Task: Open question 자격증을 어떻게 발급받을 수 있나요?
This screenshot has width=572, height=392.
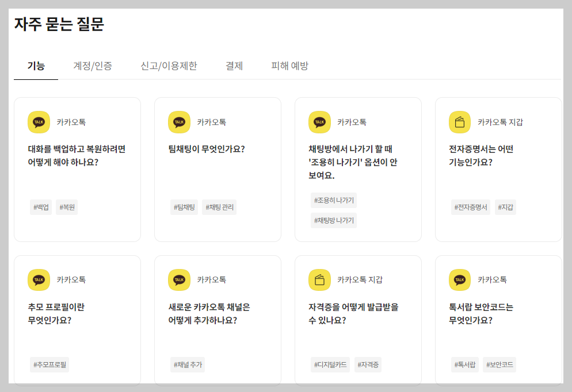Action: pyautogui.click(x=353, y=314)
